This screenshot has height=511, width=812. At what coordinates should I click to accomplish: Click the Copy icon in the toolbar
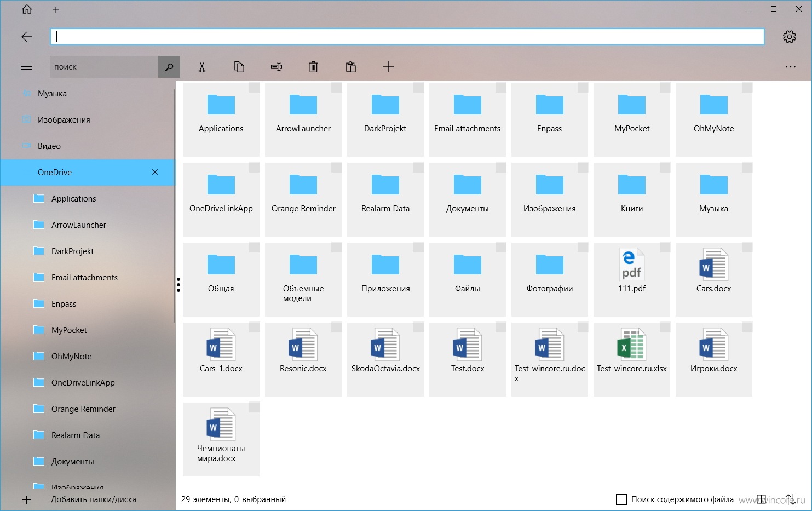pyautogui.click(x=239, y=67)
